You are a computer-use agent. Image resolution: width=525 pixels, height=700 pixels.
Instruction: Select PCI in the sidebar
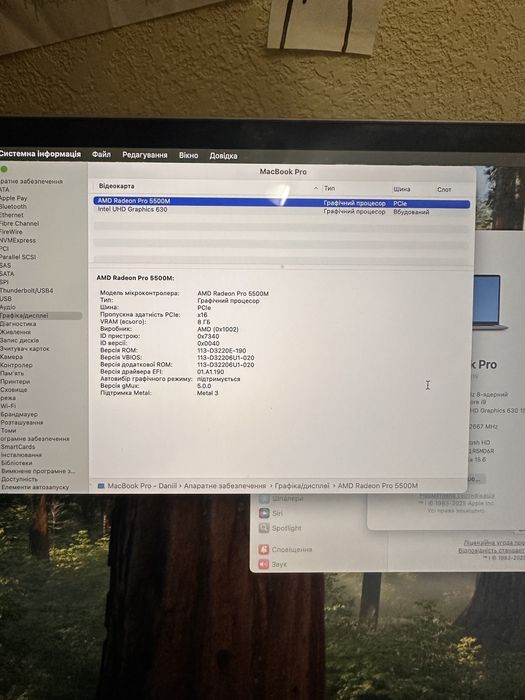click(4, 249)
